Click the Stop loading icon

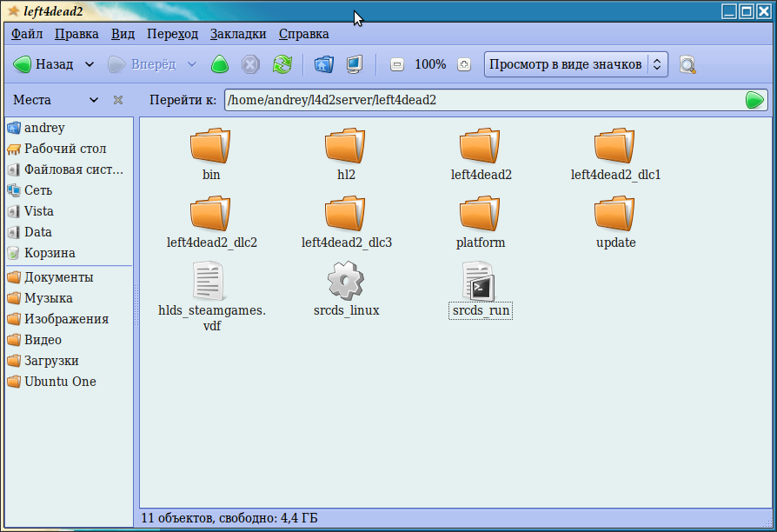[250, 64]
